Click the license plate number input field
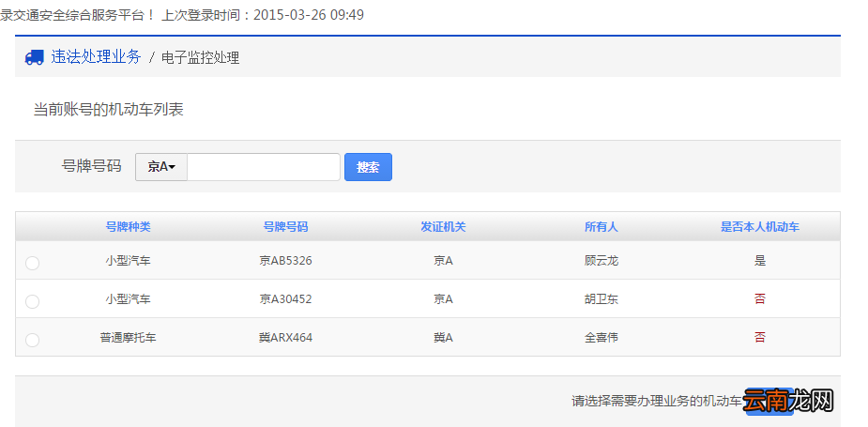The width and height of the screenshot is (868, 427). (264, 167)
